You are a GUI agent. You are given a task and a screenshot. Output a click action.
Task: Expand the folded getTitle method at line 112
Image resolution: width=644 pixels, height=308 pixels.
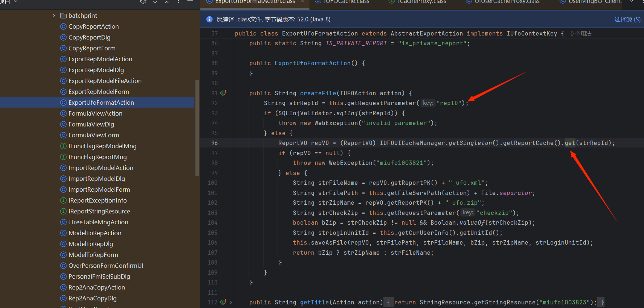point(231,302)
